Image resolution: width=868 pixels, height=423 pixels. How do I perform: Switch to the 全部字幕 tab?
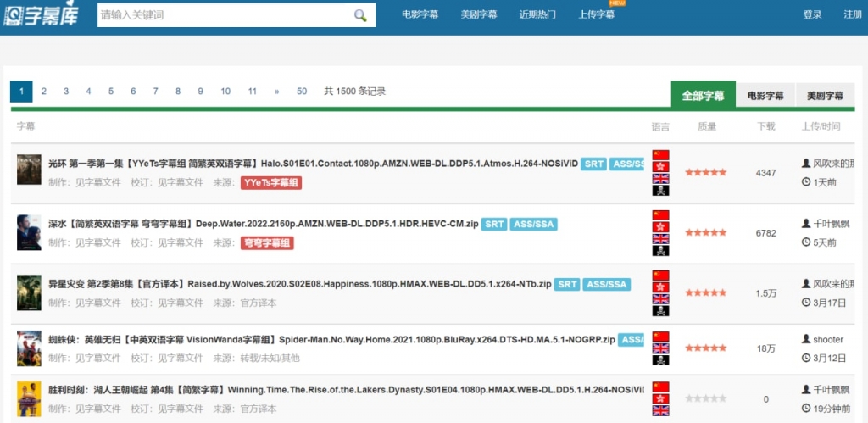tap(703, 95)
